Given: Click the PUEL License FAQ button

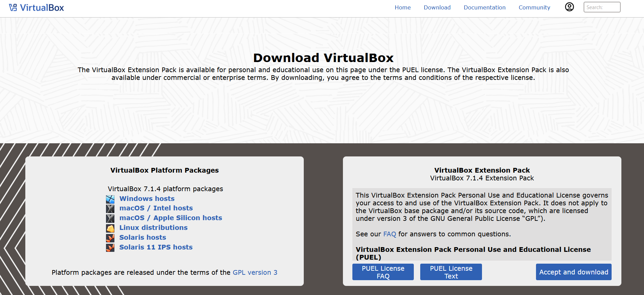Looking at the screenshot, I should 383,272.
